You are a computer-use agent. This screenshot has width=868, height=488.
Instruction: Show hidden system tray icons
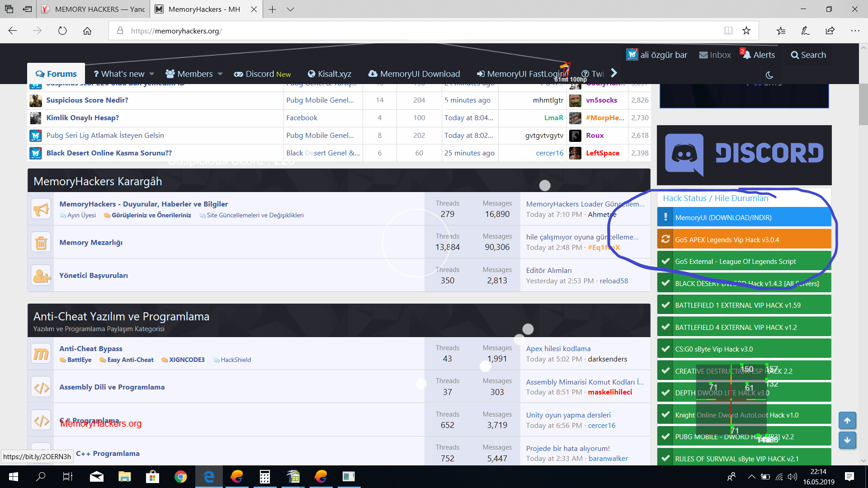coord(751,477)
